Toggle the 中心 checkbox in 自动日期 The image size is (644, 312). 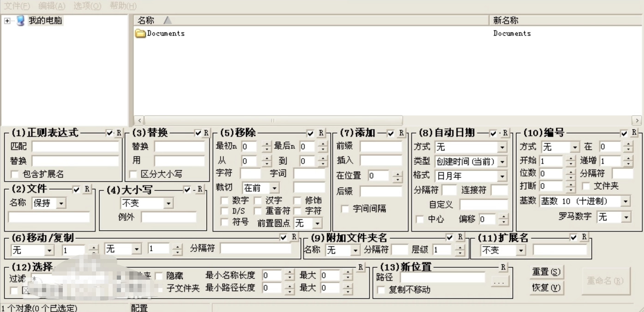coord(420,219)
